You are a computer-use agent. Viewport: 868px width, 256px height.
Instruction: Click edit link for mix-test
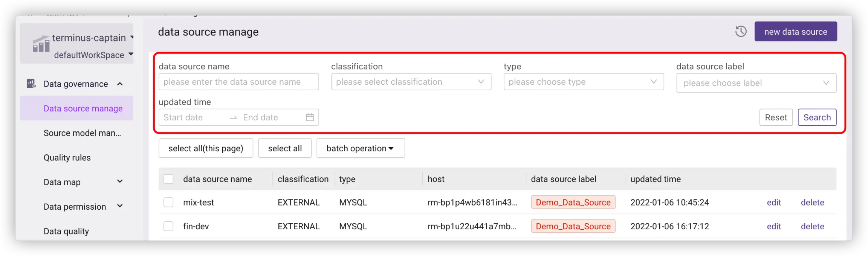coord(774,203)
